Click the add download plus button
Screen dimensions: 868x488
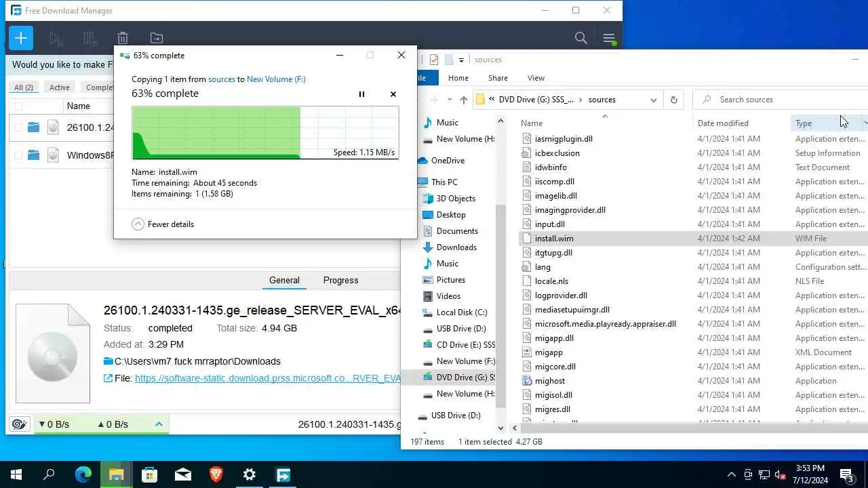coord(21,38)
